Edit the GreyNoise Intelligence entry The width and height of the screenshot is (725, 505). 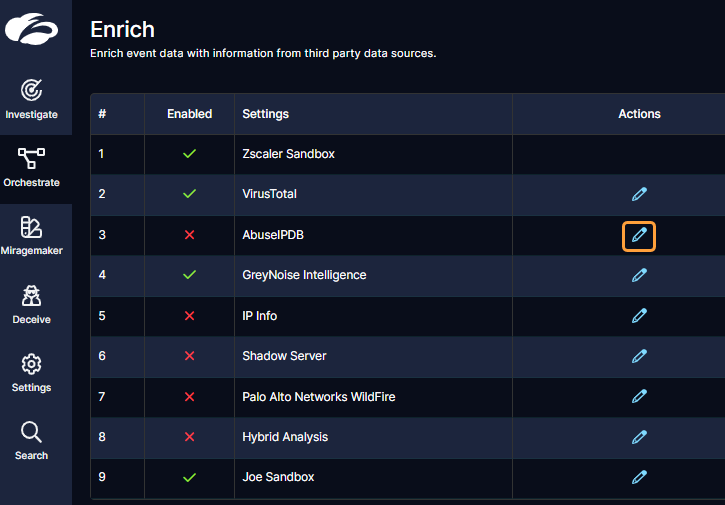[x=639, y=275]
